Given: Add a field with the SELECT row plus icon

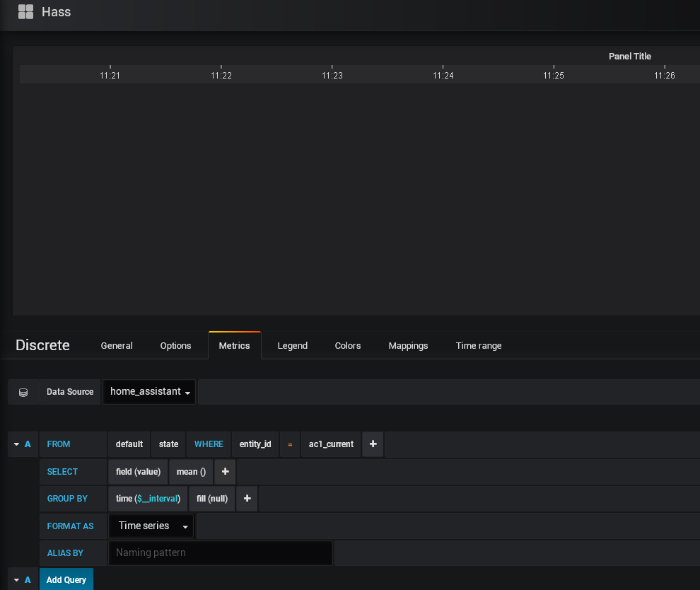Looking at the screenshot, I should tap(225, 471).
